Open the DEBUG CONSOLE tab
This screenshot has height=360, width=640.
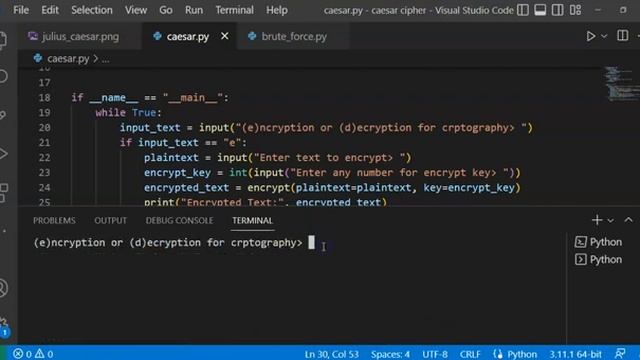179,220
